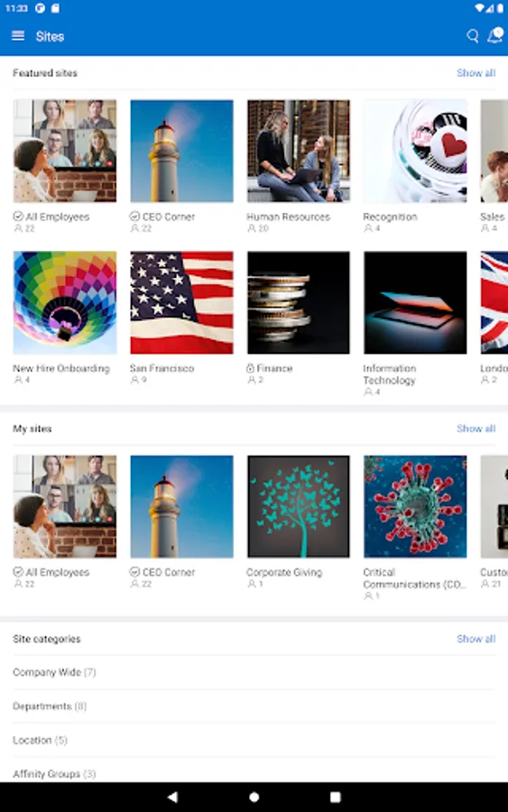Open the hamburger navigation menu
This screenshot has width=508, height=812.
pyautogui.click(x=18, y=36)
